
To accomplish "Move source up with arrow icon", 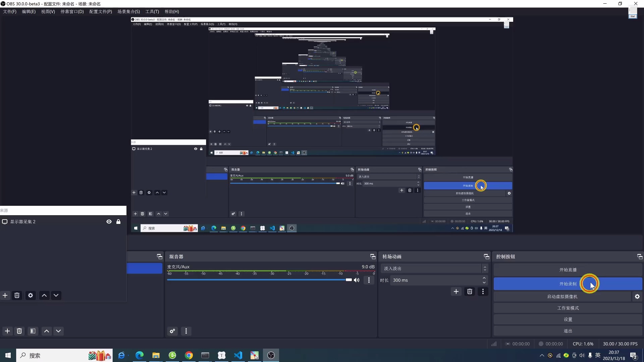I will pyautogui.click(x=44, y=295).
